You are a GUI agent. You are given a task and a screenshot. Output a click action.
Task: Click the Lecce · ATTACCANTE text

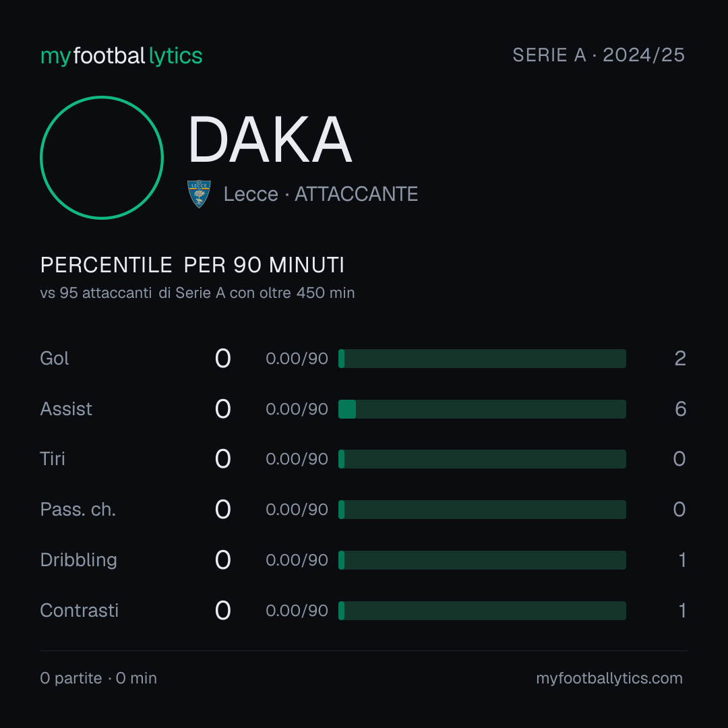321,194
